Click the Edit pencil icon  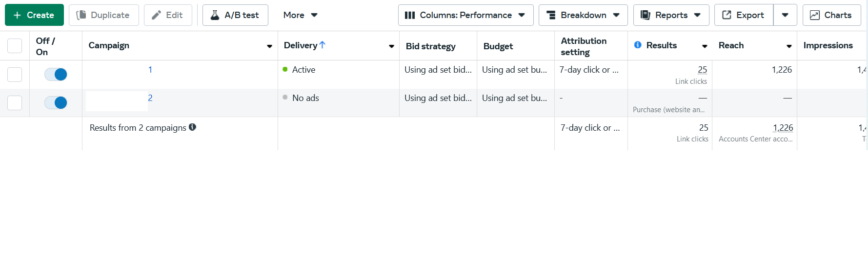156,15
